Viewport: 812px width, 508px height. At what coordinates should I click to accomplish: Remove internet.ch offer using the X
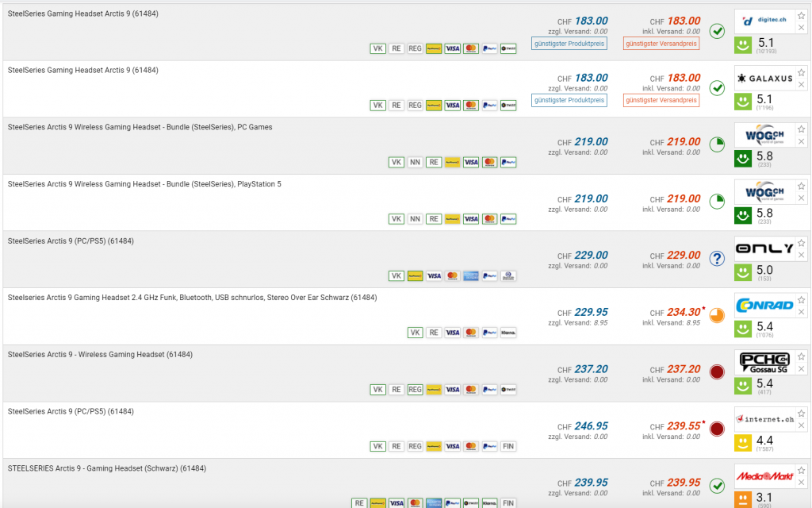coord(801,426)
